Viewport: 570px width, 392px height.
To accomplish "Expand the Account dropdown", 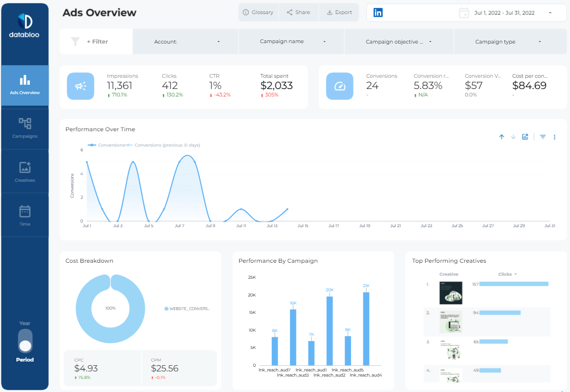I will point(186,42).
